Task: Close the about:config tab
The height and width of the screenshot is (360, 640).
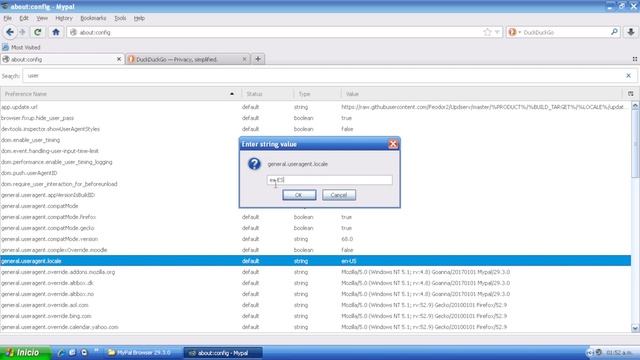Action: pos(119,59)
